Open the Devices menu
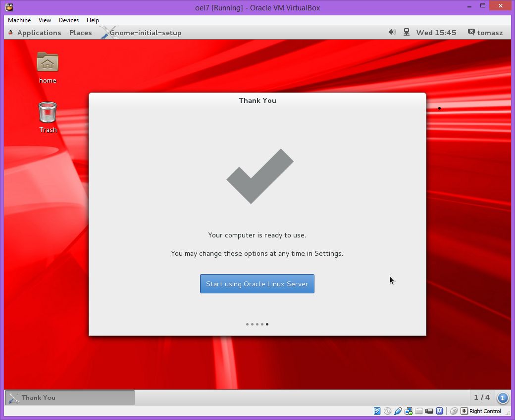515x420 pixels. (x=69, y=20)
